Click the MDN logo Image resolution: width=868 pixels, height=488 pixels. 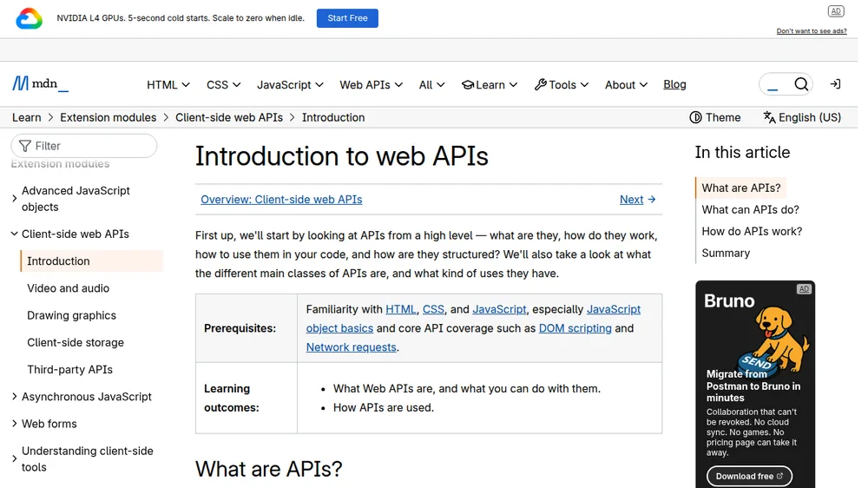pos(41,84)
